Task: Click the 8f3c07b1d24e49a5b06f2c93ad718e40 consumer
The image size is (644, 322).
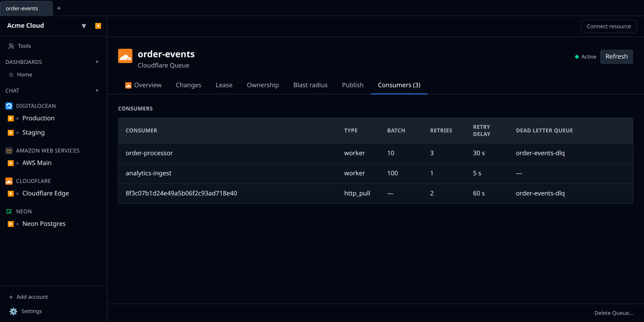Action: [181, 193]
